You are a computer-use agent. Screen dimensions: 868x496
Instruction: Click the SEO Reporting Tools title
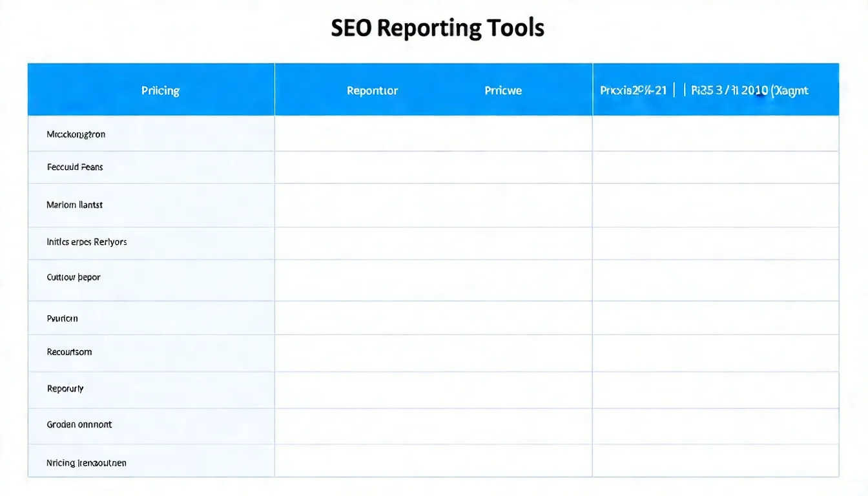pyautogui.click(x=437, y=27)
